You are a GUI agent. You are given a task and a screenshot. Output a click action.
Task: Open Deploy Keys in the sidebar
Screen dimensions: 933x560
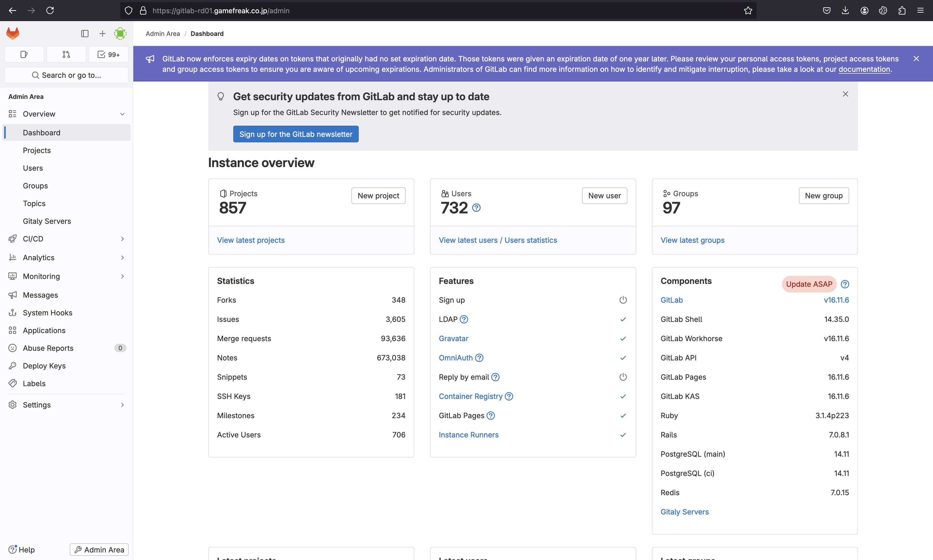point(66,366)
